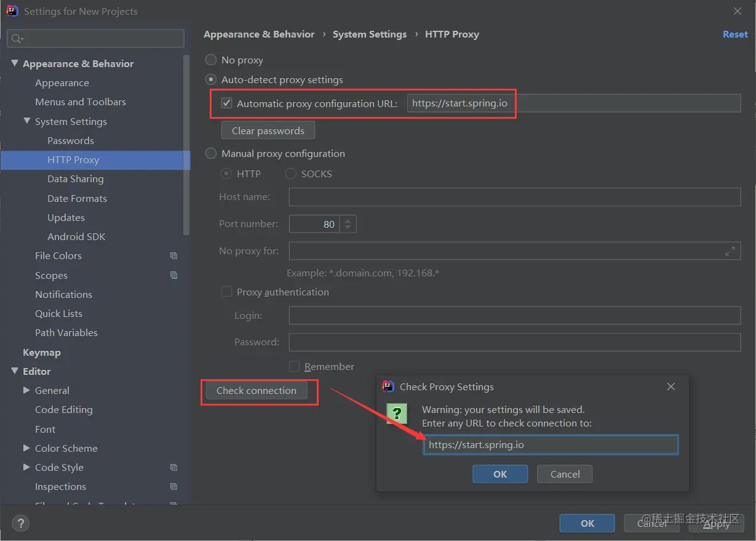Click the Reset link at top right

735,34
